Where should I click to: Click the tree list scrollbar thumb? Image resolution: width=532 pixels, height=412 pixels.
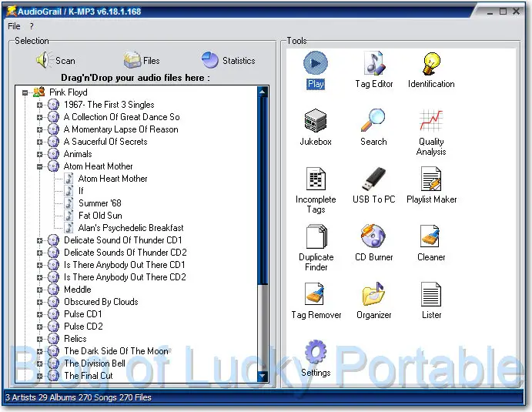[263, 190]
